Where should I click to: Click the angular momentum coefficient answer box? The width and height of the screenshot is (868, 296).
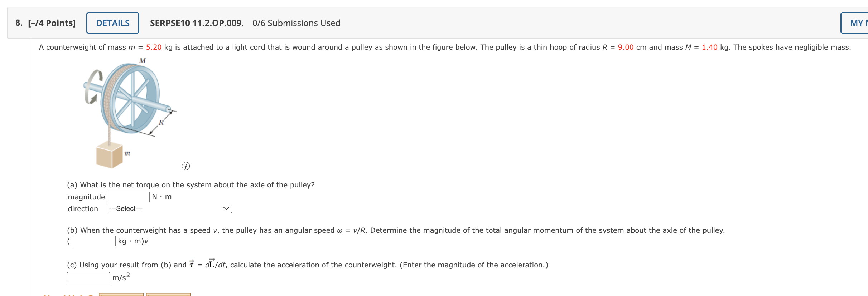[x=93, y=241]
